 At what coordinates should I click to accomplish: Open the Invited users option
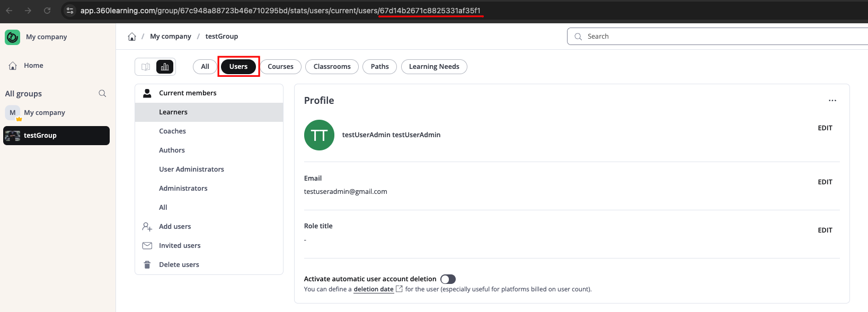(x=209, y=246)
